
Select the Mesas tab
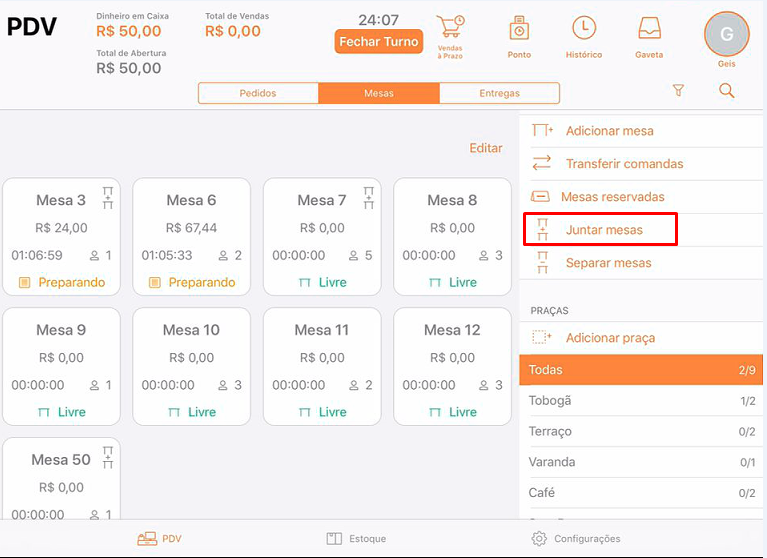click(x=379, y=93)
